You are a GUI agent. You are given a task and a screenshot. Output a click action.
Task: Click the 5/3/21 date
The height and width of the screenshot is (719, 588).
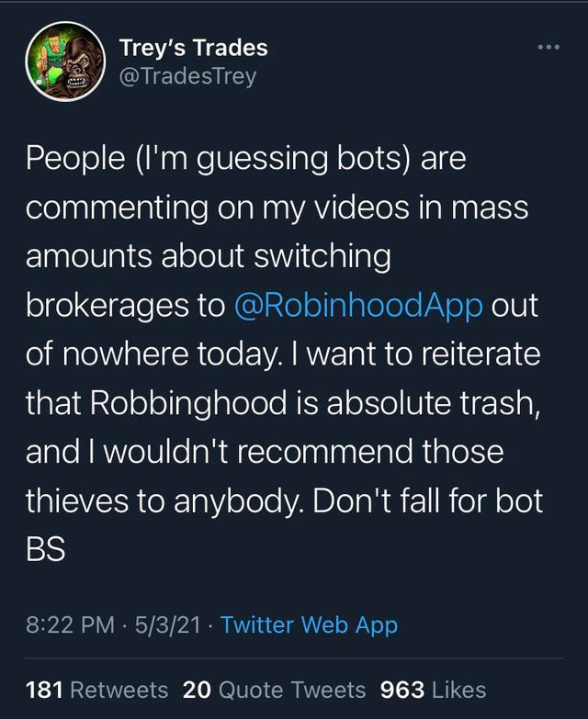(x=168, y=625)
